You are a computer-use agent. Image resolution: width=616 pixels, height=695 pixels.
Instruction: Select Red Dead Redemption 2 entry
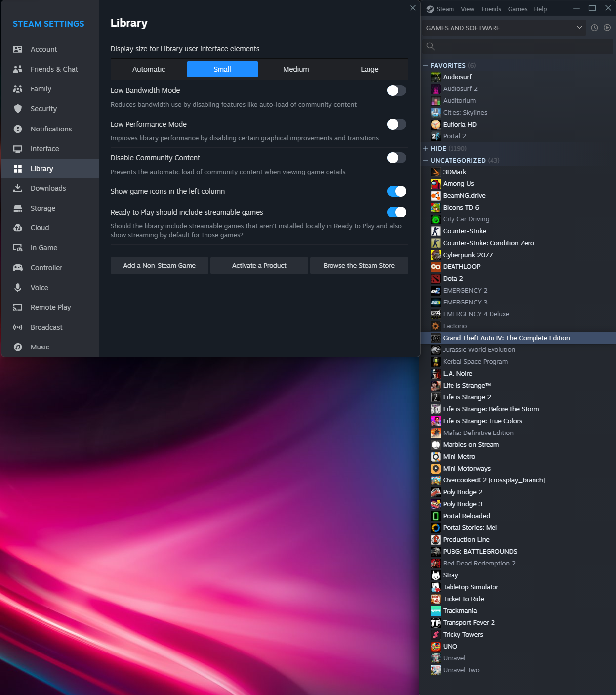[518, 564]
